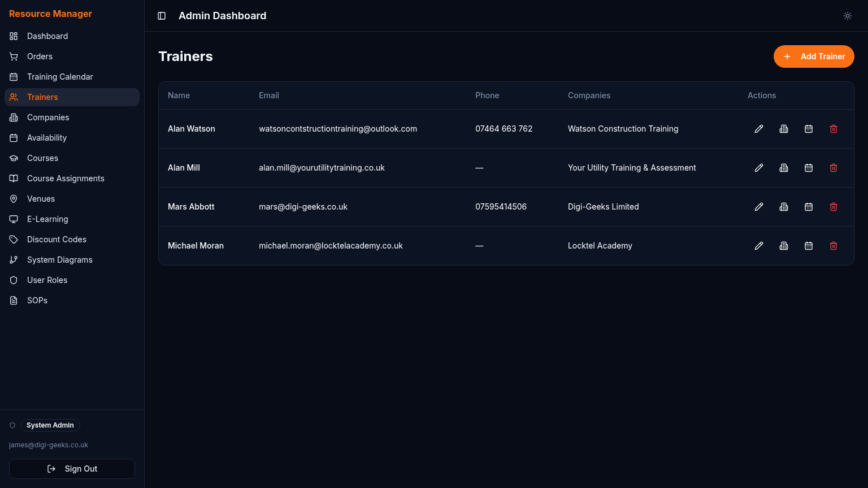Click the Add Trainer button
Image resolution: width=868 pixels, height=488 pixels.
click(814, 56)
